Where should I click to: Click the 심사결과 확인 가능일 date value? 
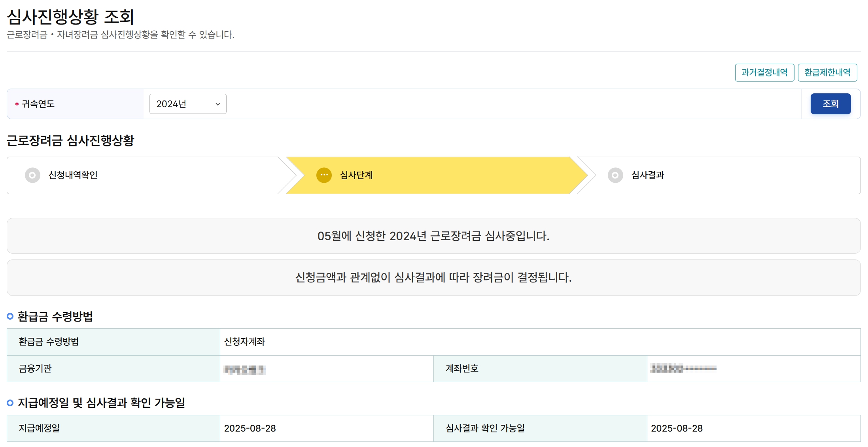(x=677, y=428)
